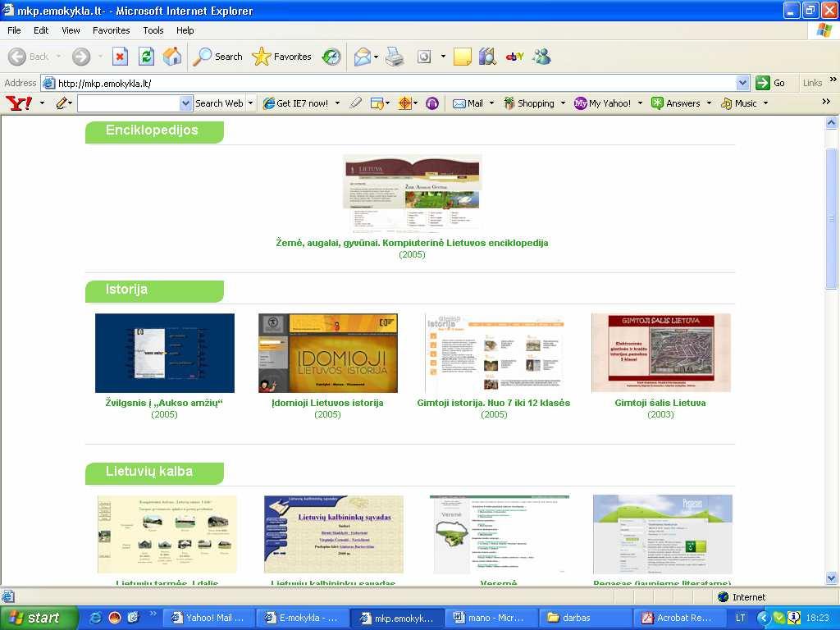This screenshot has width=840, height=630.
Task: Click the Mail envelope toolbar icon
Action: pyautogui.click(x=363, y=57)
